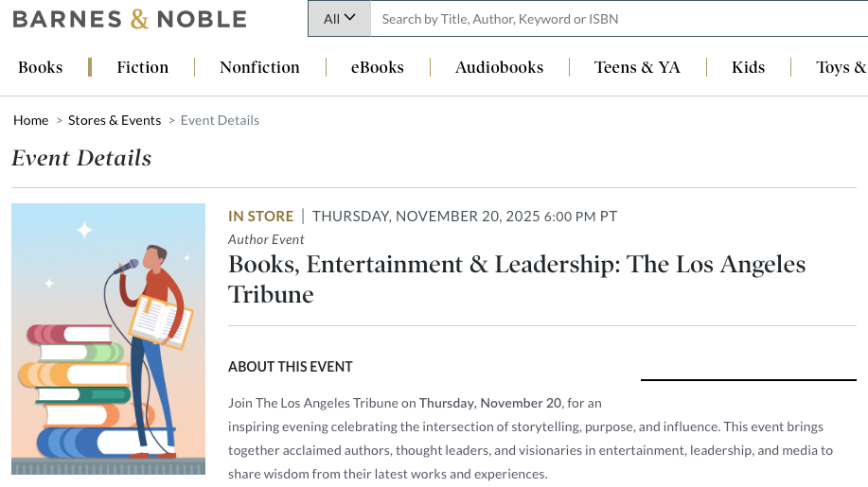868x487 pixels.
Task: Navigate to Stores & Events breadcrumb
Action: [115, 120]
